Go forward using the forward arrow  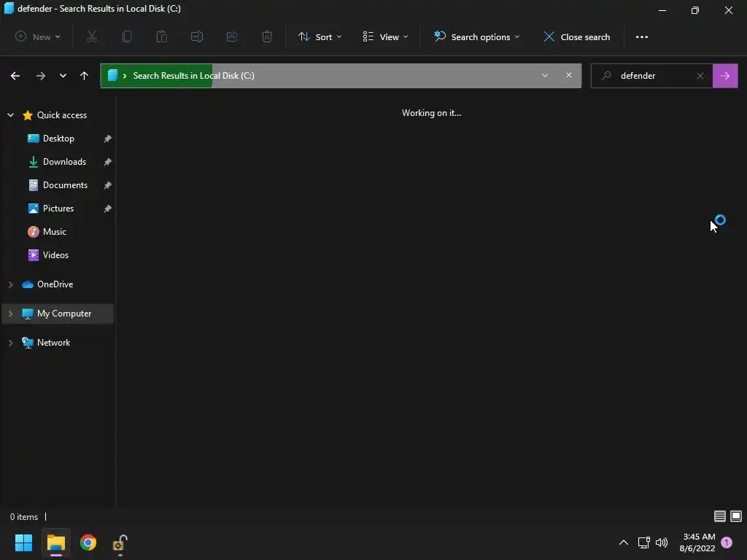pos(41,76)
